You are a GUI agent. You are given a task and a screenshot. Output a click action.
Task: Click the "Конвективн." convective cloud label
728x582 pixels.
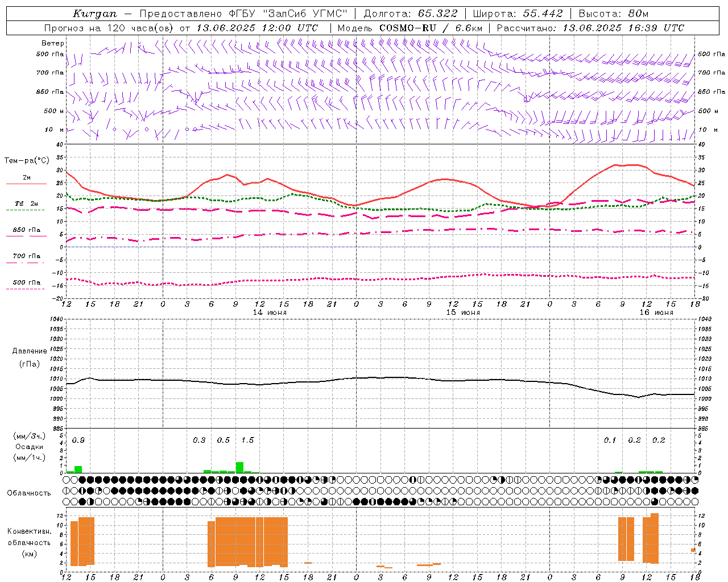29,531
